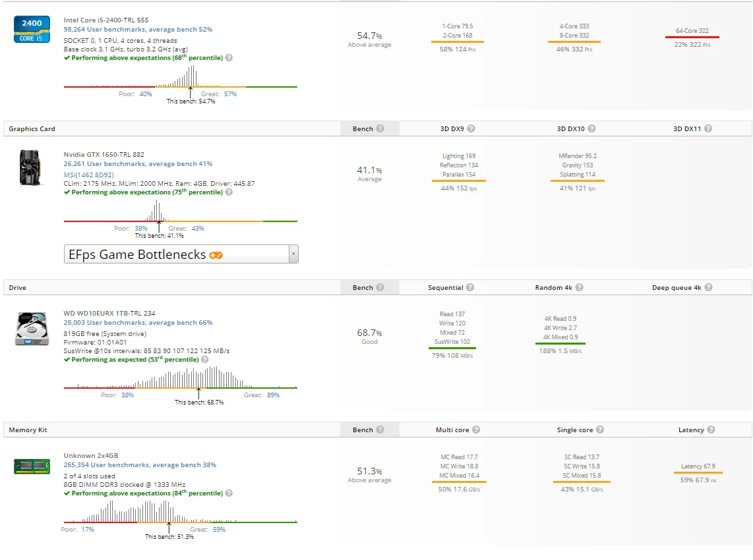Open 265,354 User benchmarks memory link
The width and height of the screenshot is (753, 560).
click(140, 464)
